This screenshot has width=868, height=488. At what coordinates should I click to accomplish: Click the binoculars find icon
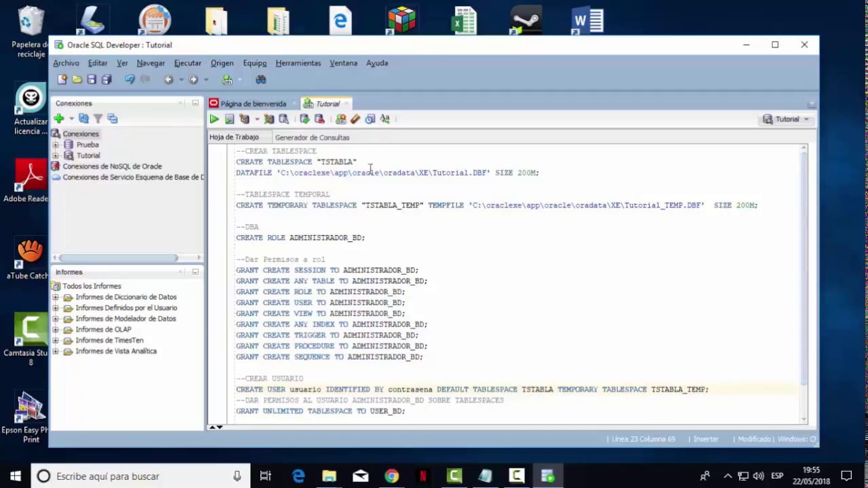click(260, 79)
